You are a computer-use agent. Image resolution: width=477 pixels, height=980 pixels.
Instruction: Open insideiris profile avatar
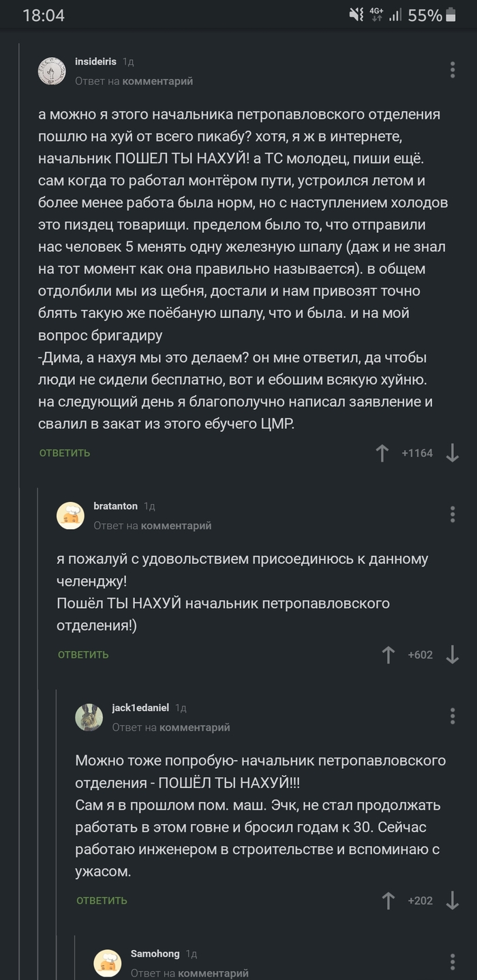tap(52, 70)
